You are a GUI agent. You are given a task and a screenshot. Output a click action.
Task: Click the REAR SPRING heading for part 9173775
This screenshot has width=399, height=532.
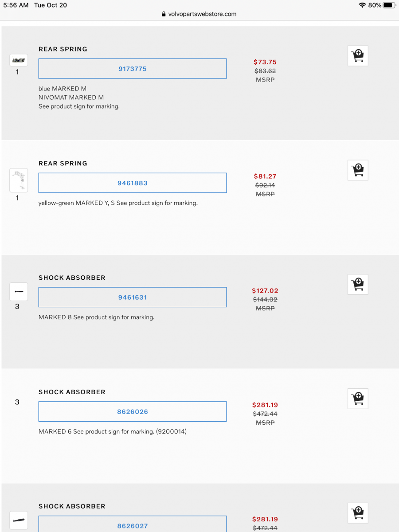(63, 49)
